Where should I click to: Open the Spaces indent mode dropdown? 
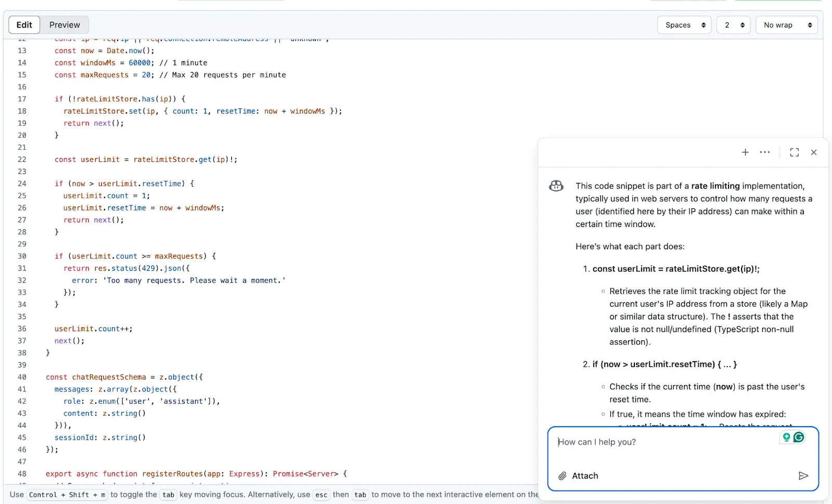pos(684,25)
